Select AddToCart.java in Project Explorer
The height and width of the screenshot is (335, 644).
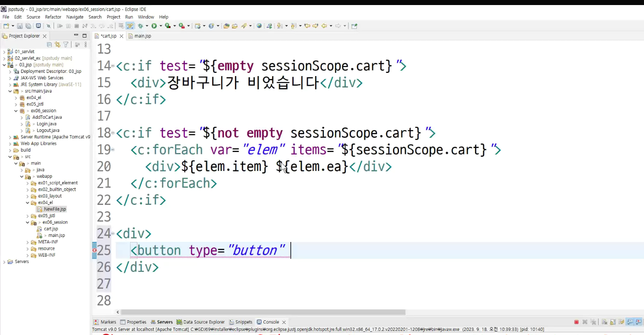point(47,117)
